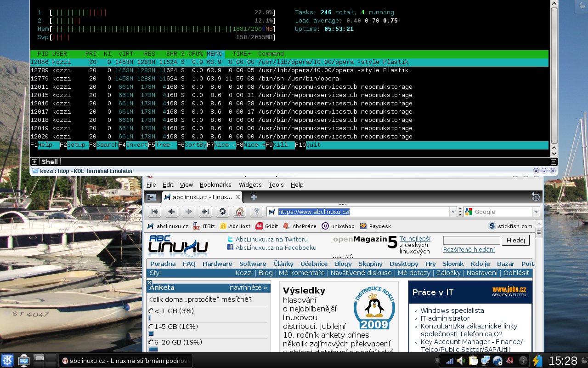Open the 'Windows specialista' job link
The width and height of the screenshot is (588, 368).
452,310
